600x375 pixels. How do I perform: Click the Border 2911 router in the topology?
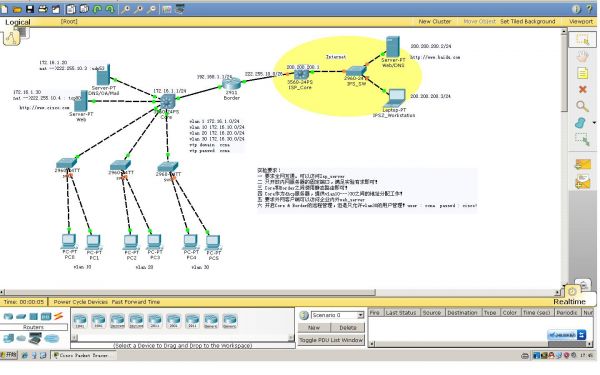232,83
